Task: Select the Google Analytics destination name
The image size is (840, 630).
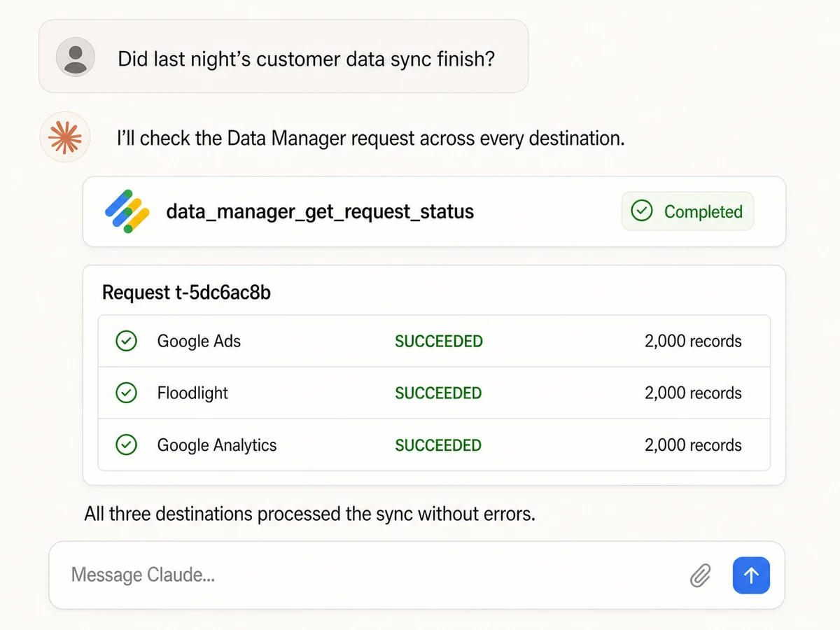Action: coord(217,445)
